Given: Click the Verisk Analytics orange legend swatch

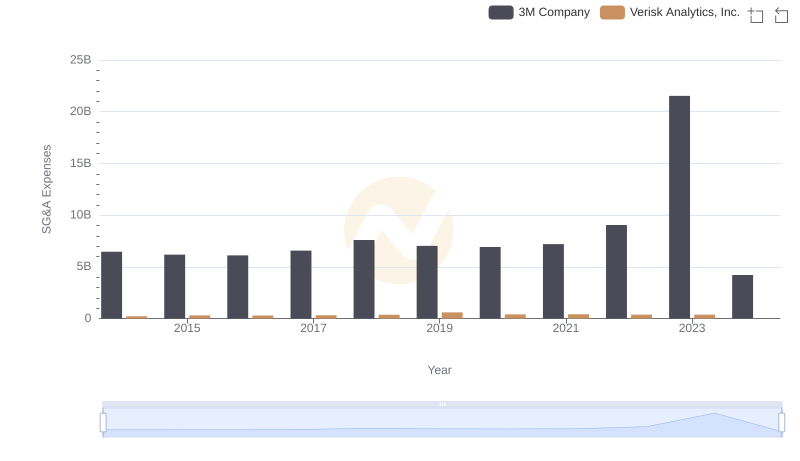Looking at the screenshot, I should pos(612,12).
